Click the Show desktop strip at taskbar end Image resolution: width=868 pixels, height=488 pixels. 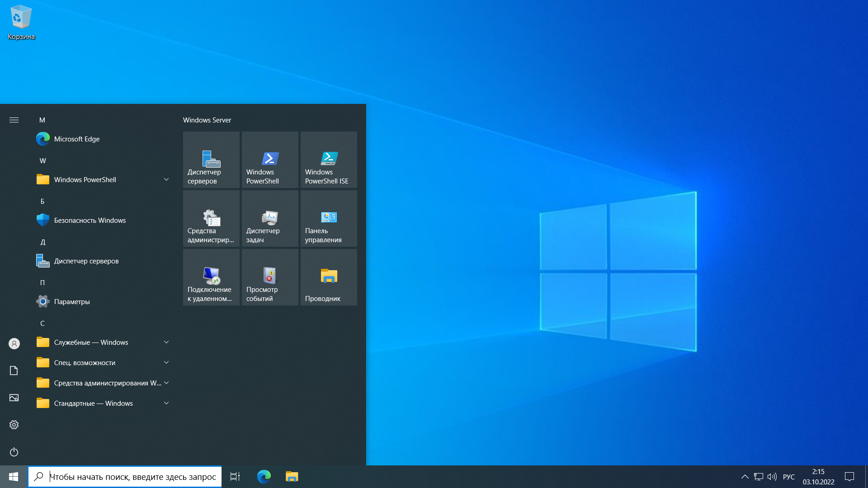[x=866, y=477]
